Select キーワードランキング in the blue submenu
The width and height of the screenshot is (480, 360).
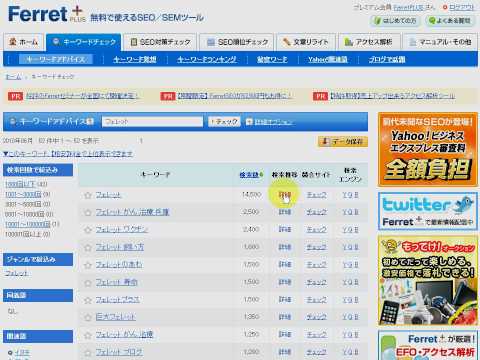pyautogui.click(x=207, y=60)
